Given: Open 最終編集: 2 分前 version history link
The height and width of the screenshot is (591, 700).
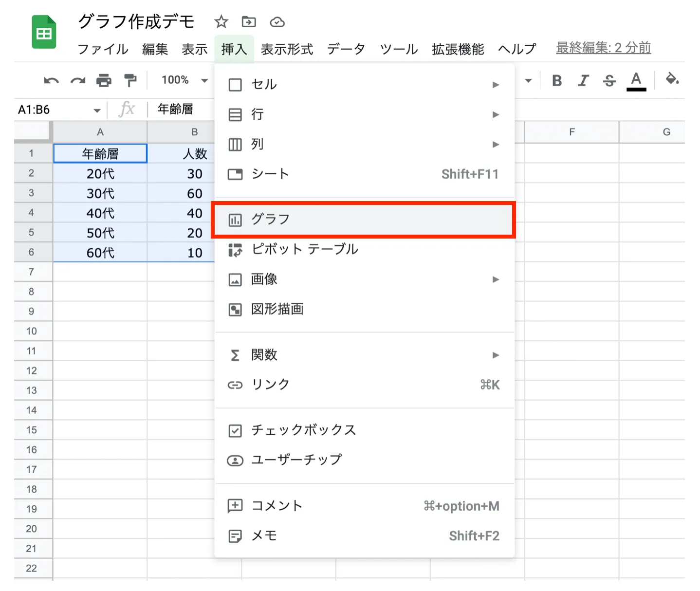Looking at the screenshot, I should point(603,48).
